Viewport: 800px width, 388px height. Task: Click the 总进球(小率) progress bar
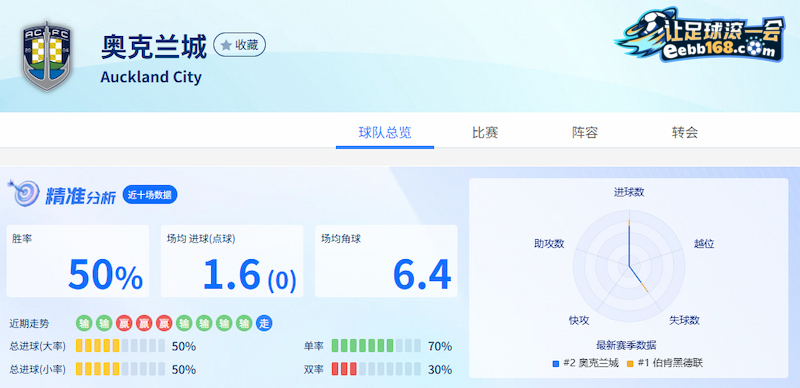tap(120, 369)
